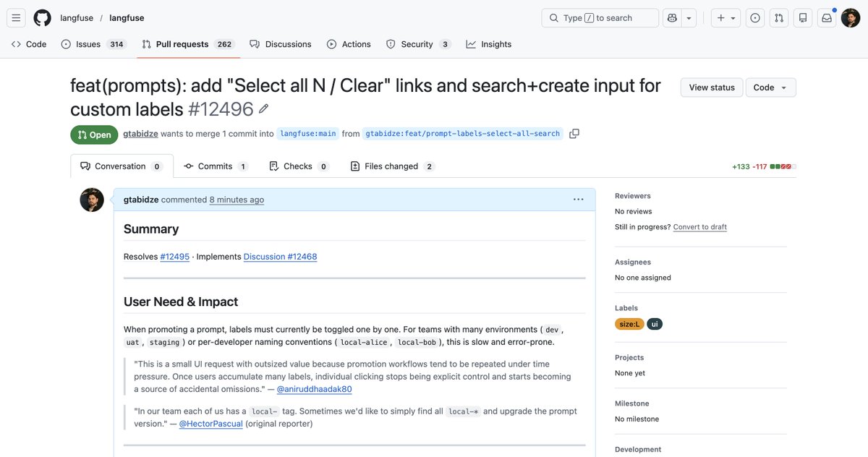Switch to the Discussions tab
The height and width of the screenshot is (457, 868).
281,44
